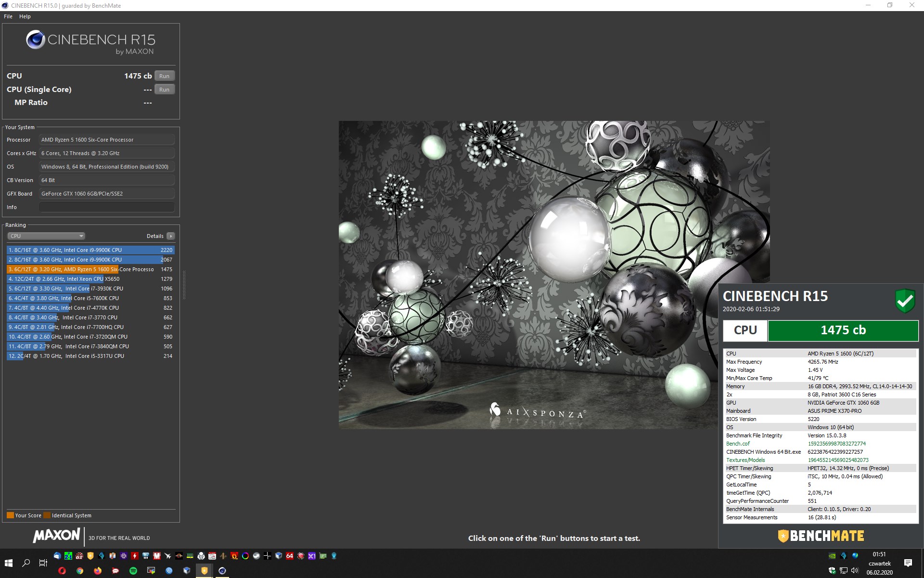Select ranking entry Intel Core i7-3720QM
Viewport: 924px width, 578px height.
[x=90, y=337]
